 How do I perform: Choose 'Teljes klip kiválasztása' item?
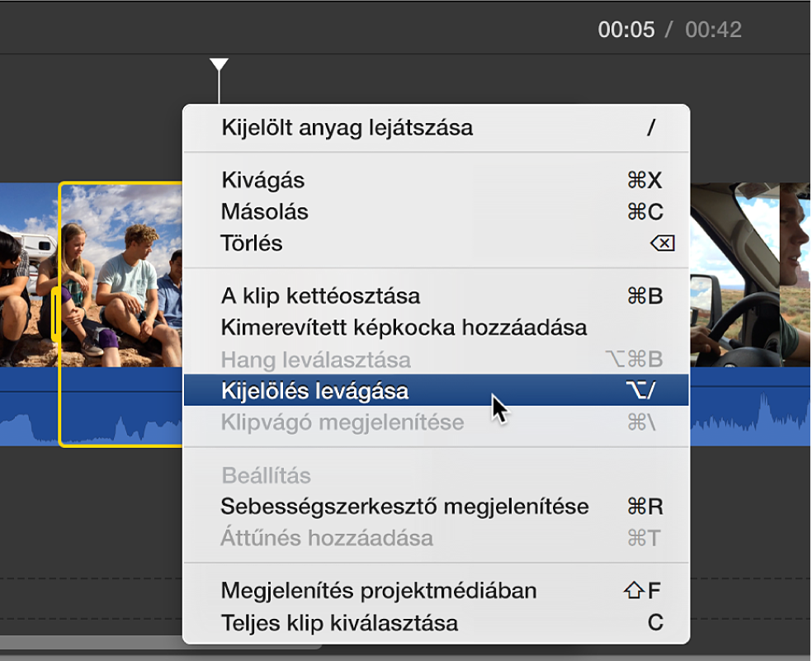(x=339, y=622)
